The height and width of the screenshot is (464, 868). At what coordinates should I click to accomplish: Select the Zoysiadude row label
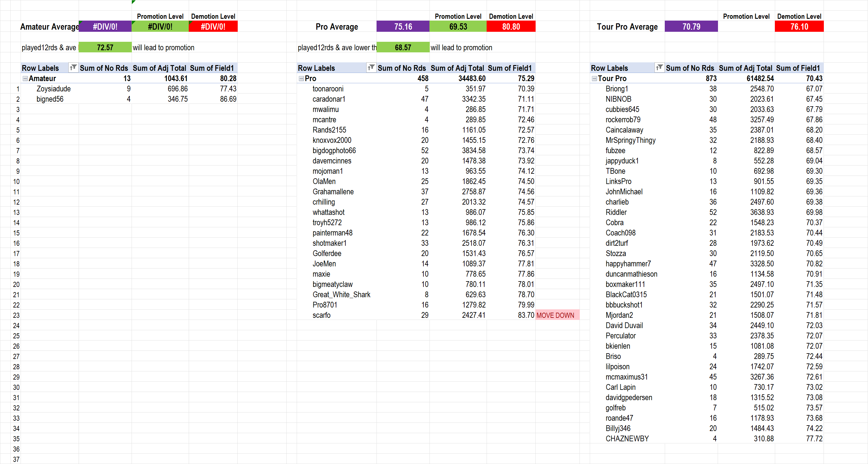54,89
